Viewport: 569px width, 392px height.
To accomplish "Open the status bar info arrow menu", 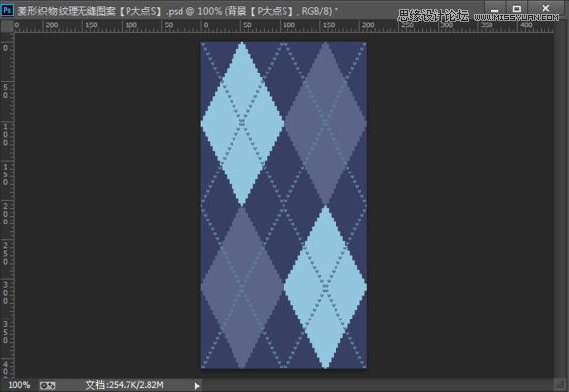I will [x=197, y=386].
